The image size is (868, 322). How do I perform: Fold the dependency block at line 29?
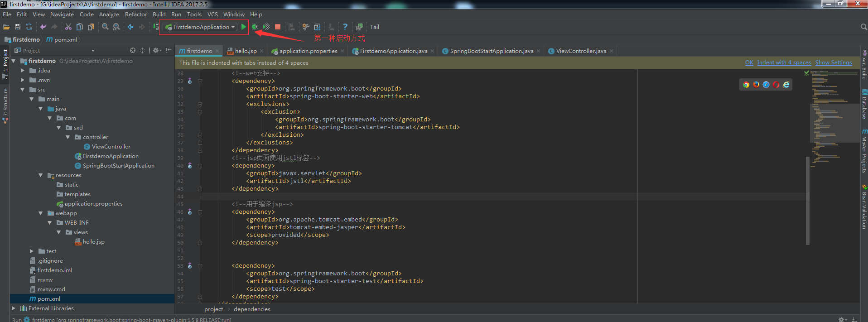(x=200, y=81)
